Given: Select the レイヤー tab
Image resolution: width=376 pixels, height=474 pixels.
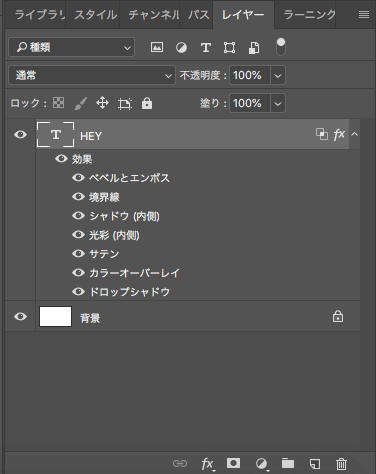Looking at the screenshot, I should tap(243, 15).
